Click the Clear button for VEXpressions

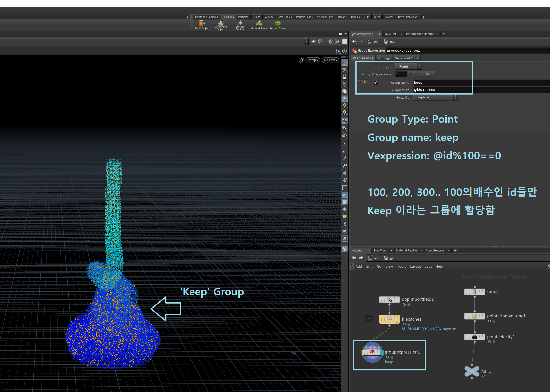426,74
